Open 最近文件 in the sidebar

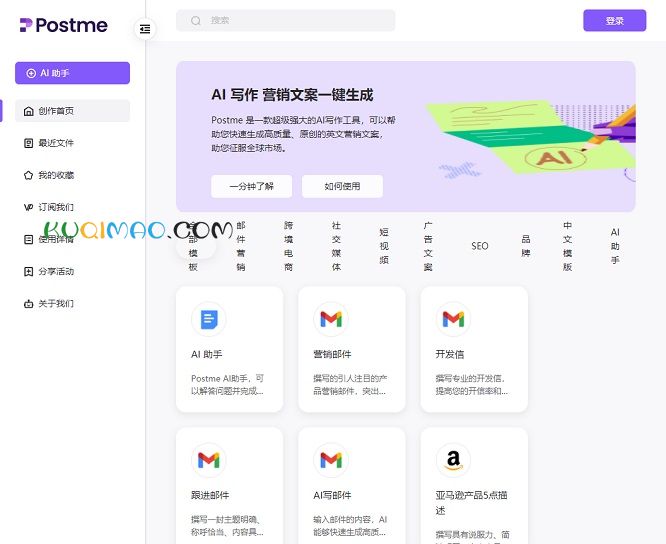click(x=72, y=143)
